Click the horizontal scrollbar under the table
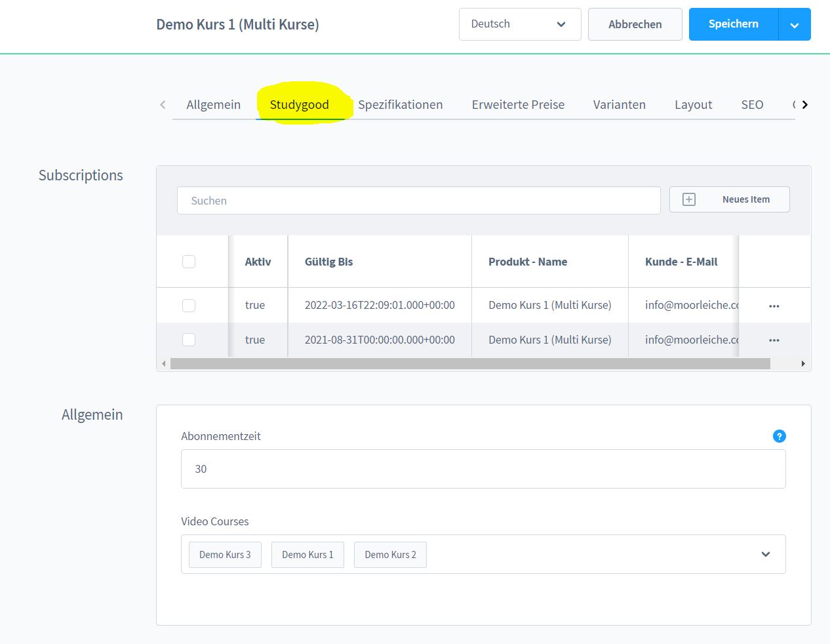The width and height of the screenshot is (830, 644). [469, 363]
